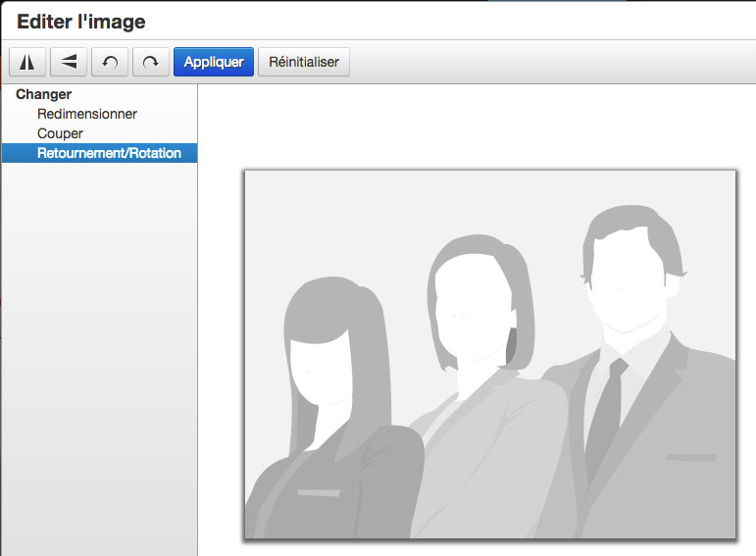Click the image preview of three people
This screenshot has width=756, height=556.
coord(490,354)
